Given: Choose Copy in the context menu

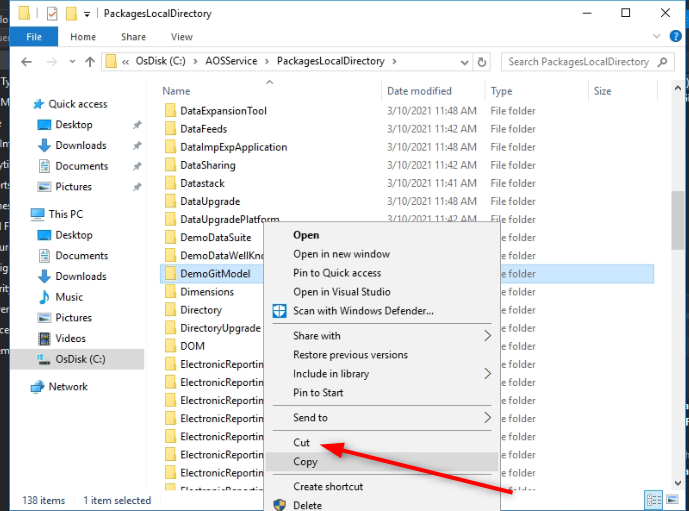Looking at the screenshot, I should 305,462.
